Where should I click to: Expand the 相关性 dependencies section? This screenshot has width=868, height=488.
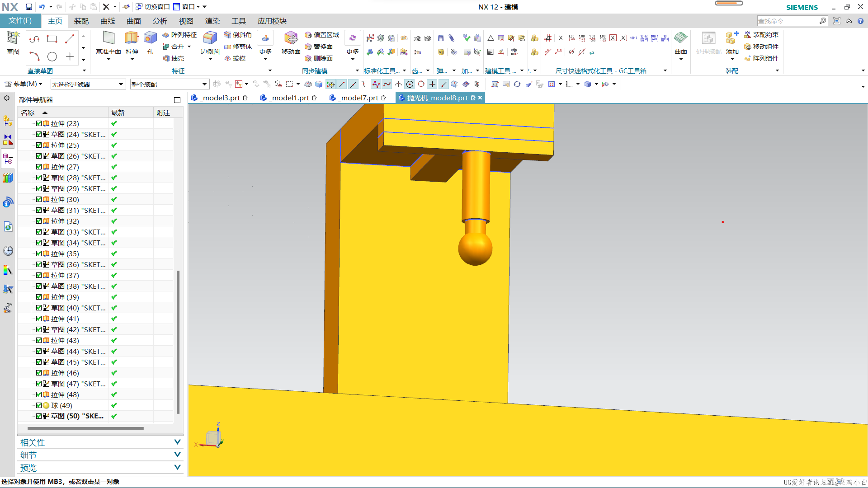click(x=100, y=442)
